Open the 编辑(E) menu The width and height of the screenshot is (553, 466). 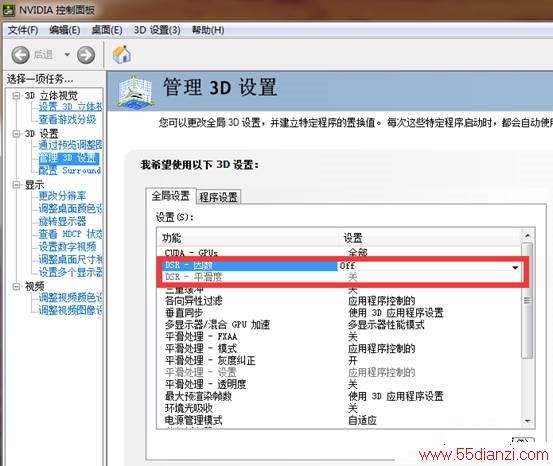(65, 30)
